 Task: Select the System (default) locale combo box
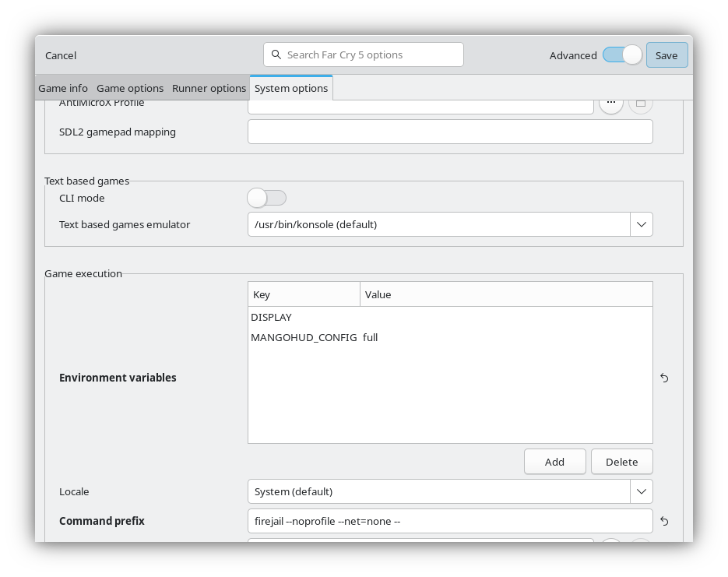pos(438,491)
